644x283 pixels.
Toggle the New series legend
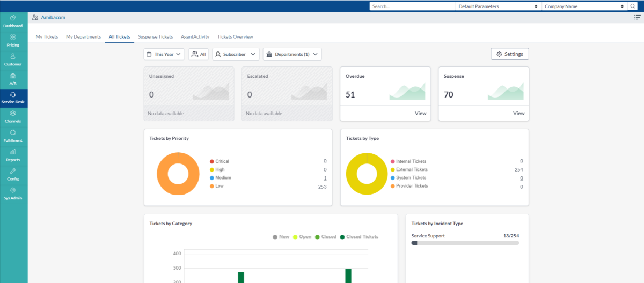[281, 236]
